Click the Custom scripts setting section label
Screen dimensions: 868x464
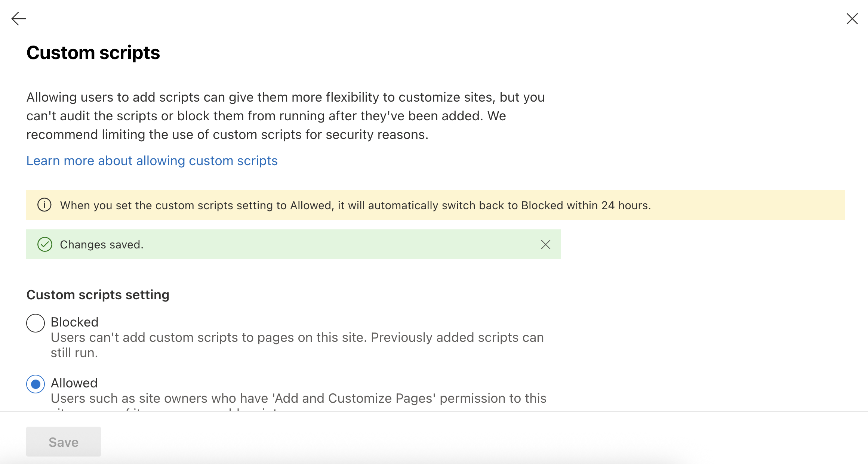click(98, 294)
